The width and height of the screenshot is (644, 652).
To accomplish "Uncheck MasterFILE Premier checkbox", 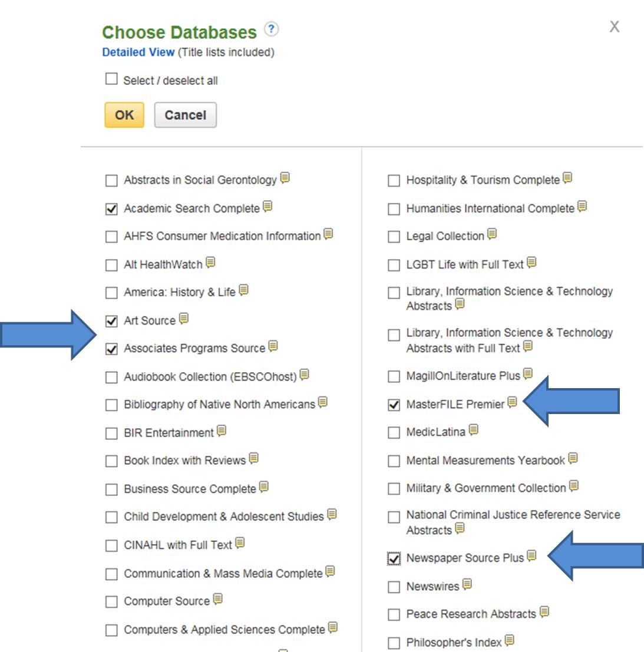I will 394,405.
